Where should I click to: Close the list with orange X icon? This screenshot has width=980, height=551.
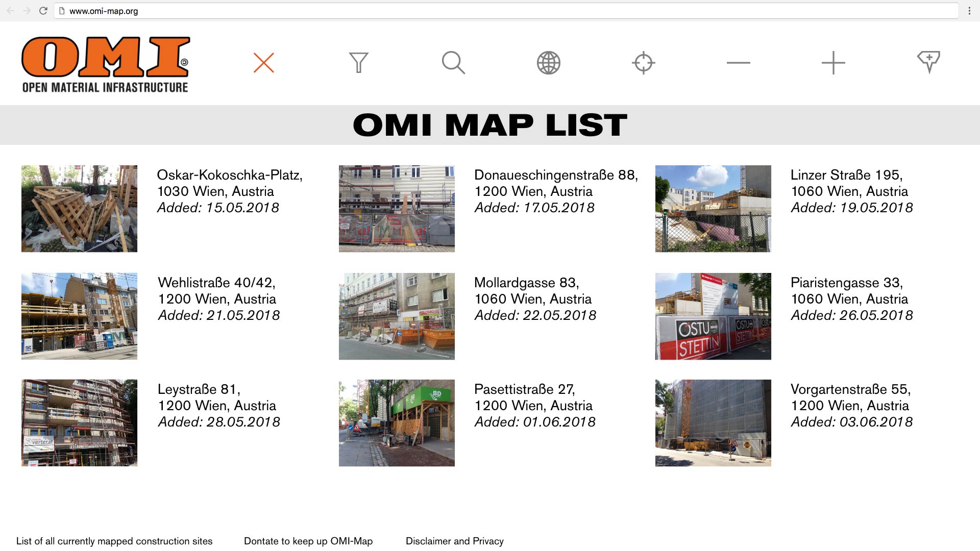(264, 63)
